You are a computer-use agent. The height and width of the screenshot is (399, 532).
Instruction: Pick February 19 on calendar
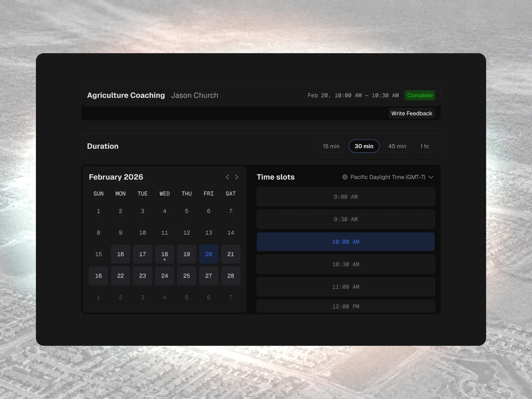187,254
